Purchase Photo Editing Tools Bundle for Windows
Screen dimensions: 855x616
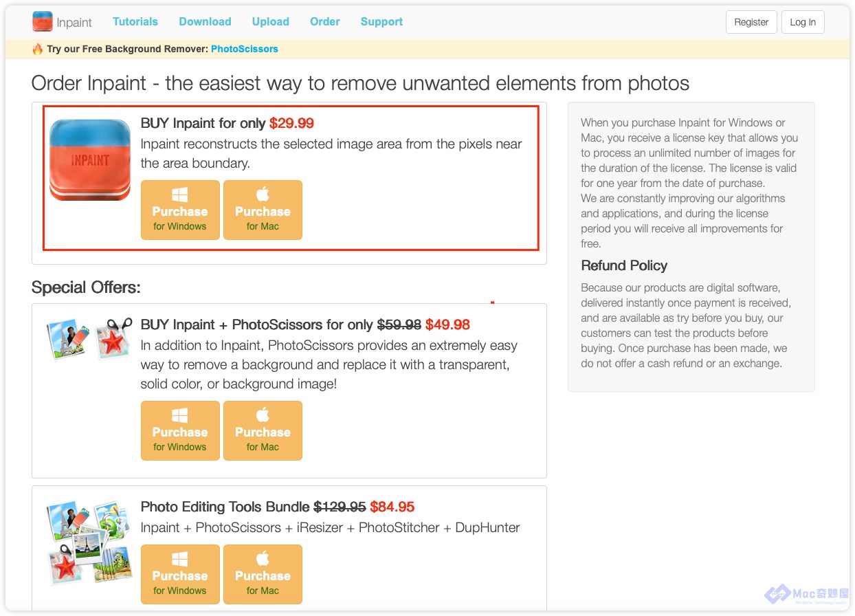pyautogui.click(x=180, y=575)
